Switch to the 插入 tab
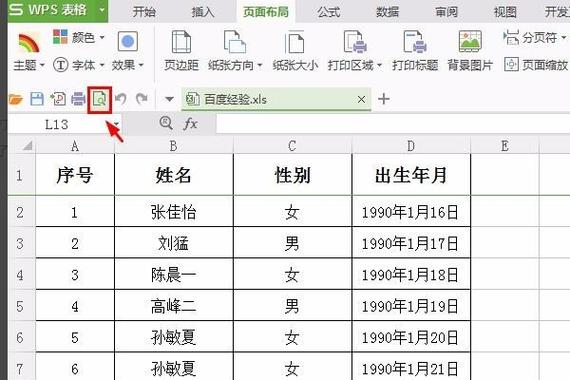570x380 pixels. [x=203, y=12]
